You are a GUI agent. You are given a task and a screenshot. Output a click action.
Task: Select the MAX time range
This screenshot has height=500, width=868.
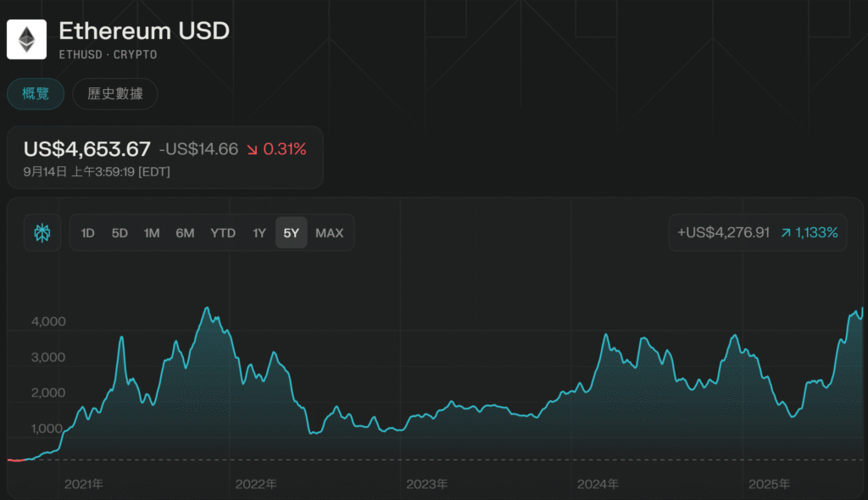point(330,233)
